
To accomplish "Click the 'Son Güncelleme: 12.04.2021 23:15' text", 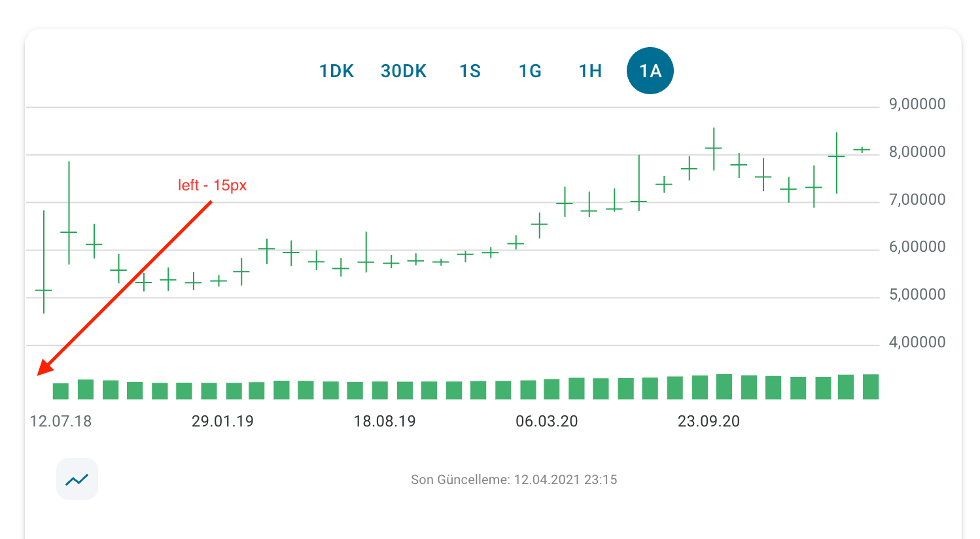I will click(x=514, y=479).
